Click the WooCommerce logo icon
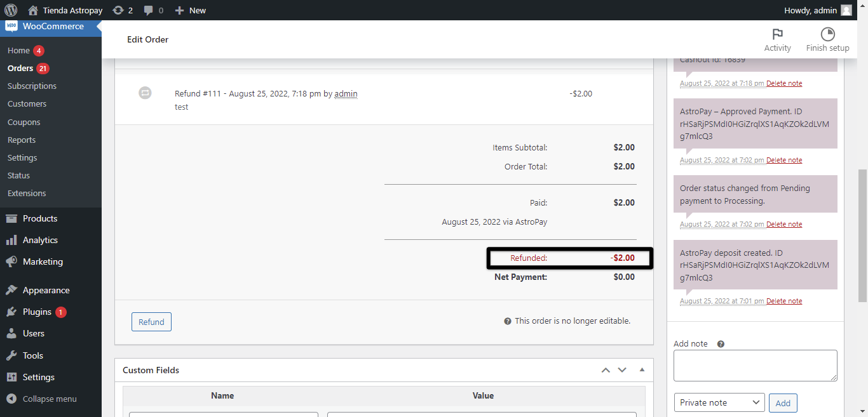 pos(11,27)
